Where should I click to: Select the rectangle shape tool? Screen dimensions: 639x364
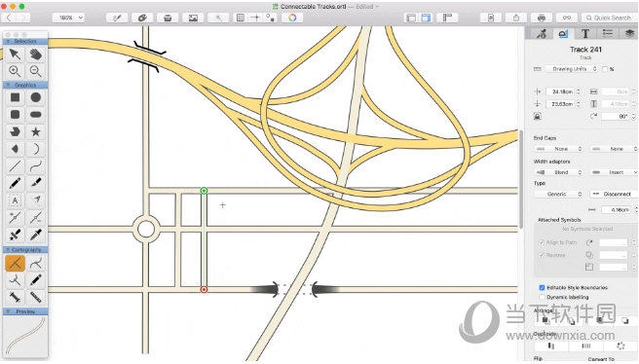coord(15,97)
